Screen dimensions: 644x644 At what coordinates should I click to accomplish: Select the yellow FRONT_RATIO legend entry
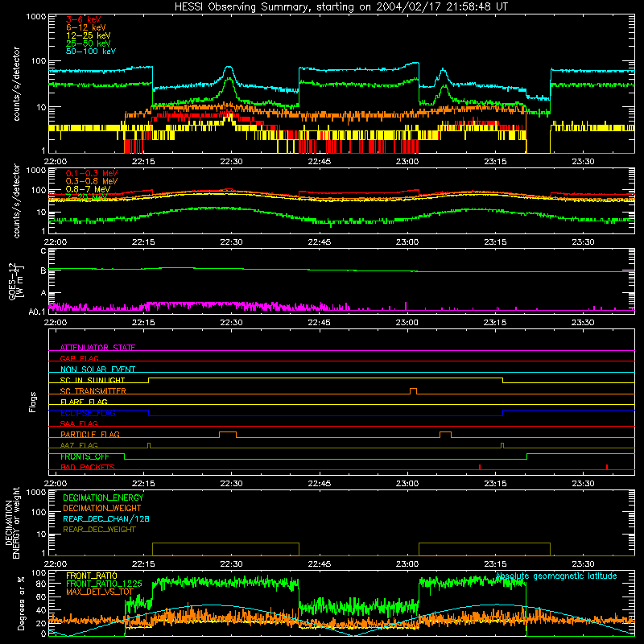(x=92, y=576)
